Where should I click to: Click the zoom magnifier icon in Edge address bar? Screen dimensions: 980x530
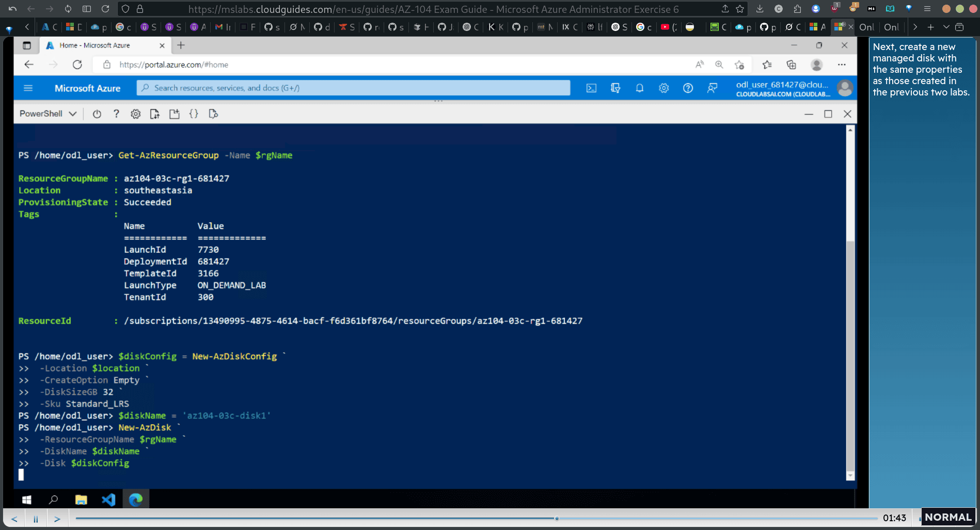[x=719, y=65]
